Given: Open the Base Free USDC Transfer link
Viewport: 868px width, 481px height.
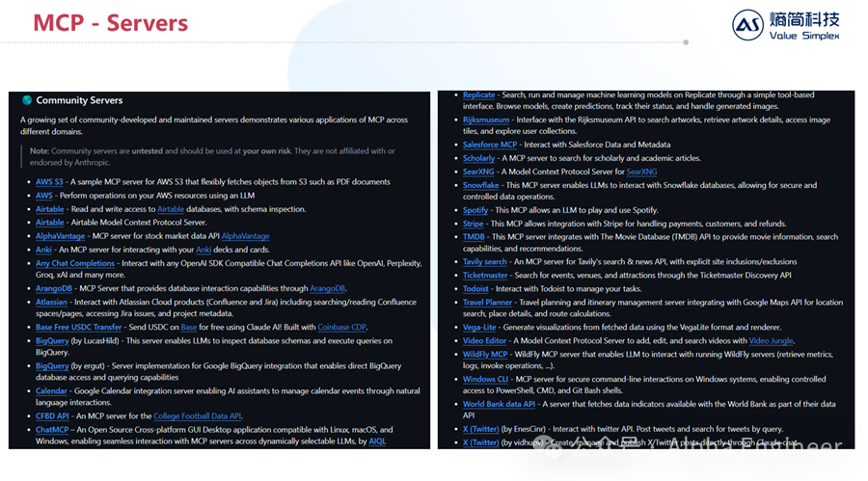Looking at the screenshot, I should coord(79,327).
